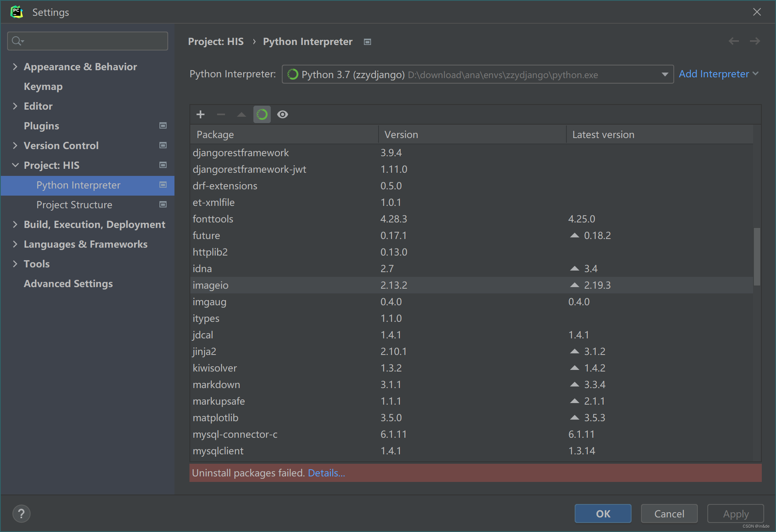Screen dimensions: 776x532
Task: Open the Details link for uninstall failure
Action: (326, 473)
